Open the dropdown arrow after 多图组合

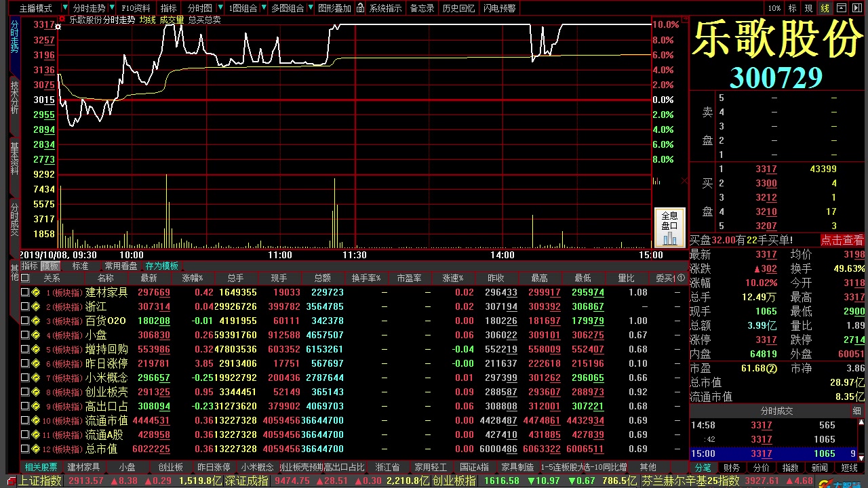(x=310, y=8)
